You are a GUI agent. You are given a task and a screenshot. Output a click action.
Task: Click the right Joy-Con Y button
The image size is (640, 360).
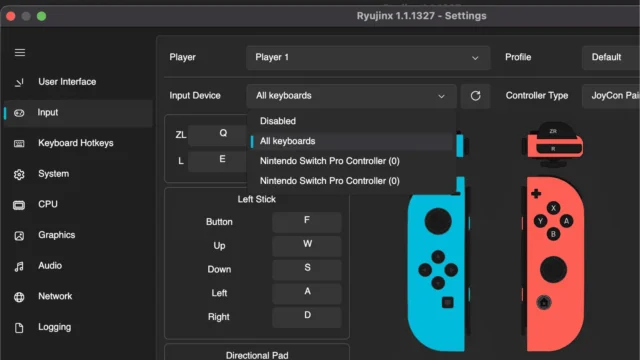pos(540,221)
